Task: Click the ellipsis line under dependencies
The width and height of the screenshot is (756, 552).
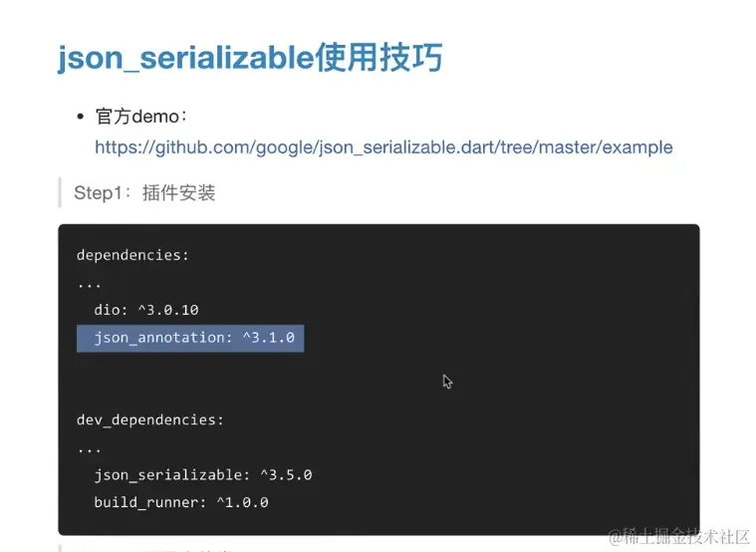Action: (x=90, y=286)
